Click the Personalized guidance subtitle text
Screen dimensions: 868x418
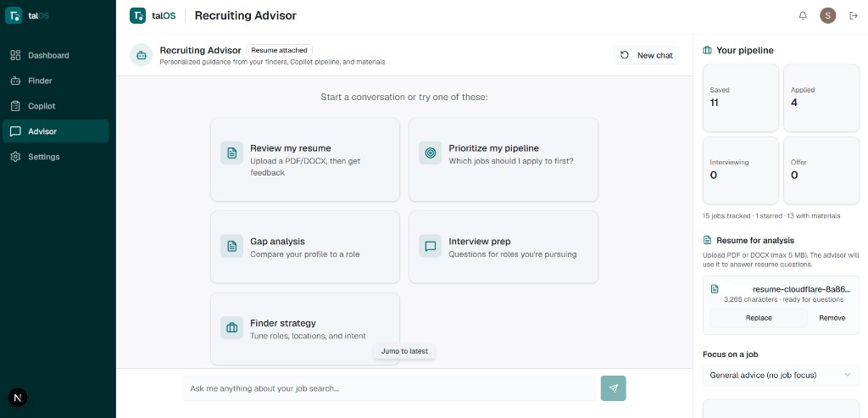click(x=272, y=62)
